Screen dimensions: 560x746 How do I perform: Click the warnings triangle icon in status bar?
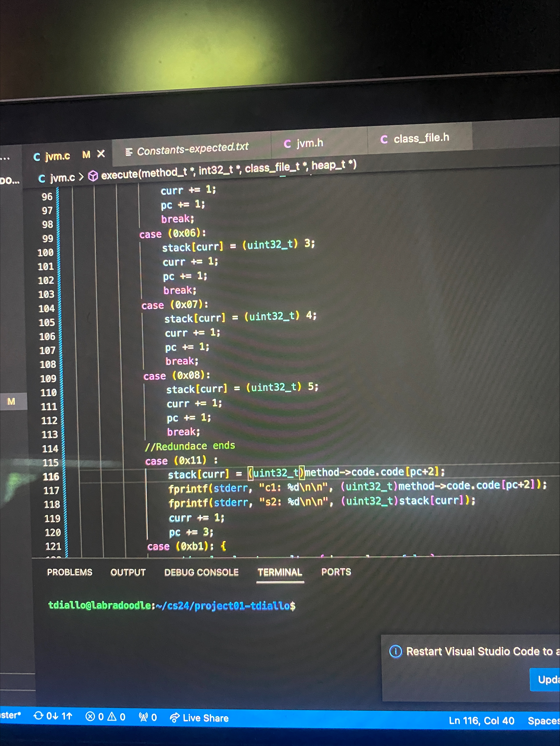click(x=112, y=717)
